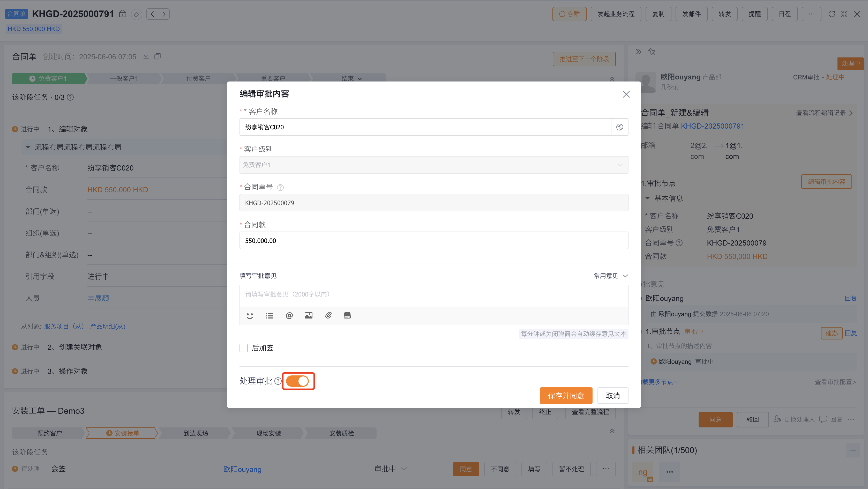Viewport: 868px width, 489px height.
Task: Check the 后加签 checkbox
Action: pyautogui.click(x=244, y=347)
